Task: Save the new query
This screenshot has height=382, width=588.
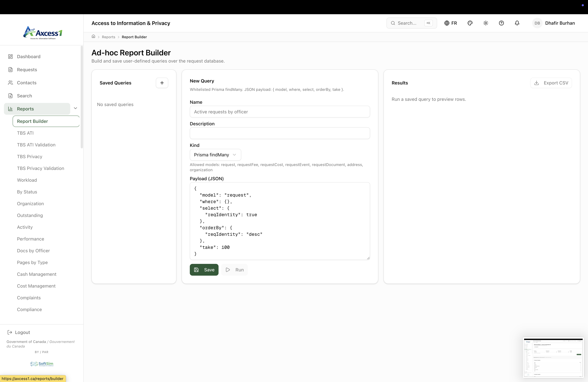Action: (204, 270)
